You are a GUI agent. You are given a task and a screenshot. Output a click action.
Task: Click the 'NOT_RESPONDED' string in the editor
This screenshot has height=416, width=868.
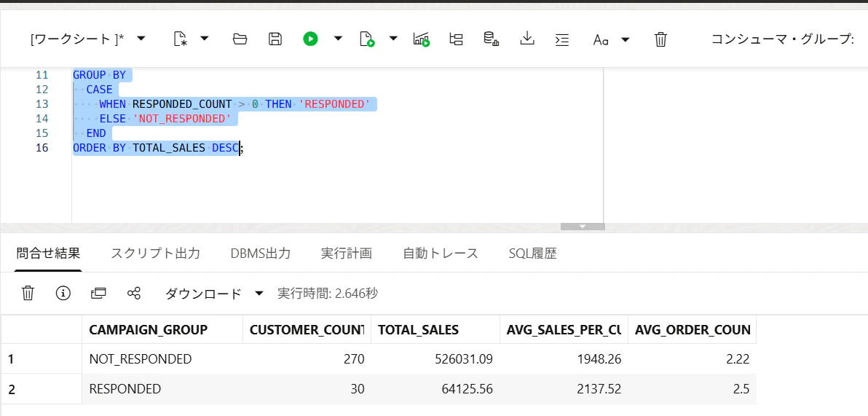[x=181, y=119]
